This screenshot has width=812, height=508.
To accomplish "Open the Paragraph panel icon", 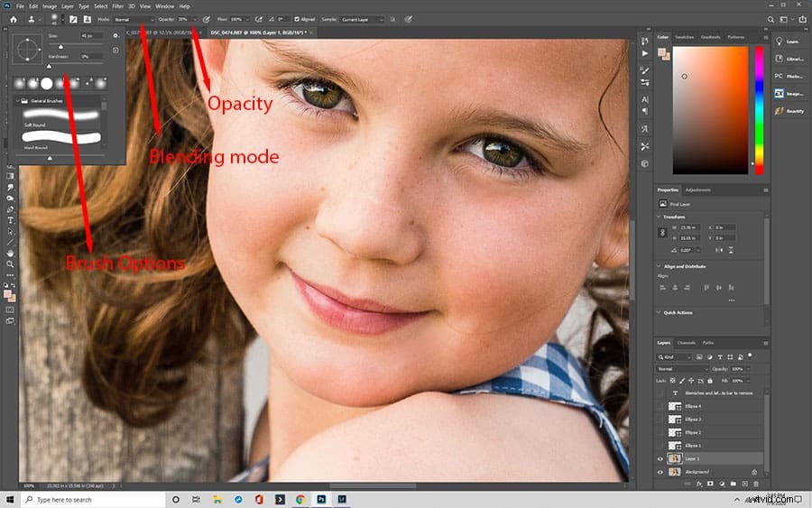I will 645,111.
